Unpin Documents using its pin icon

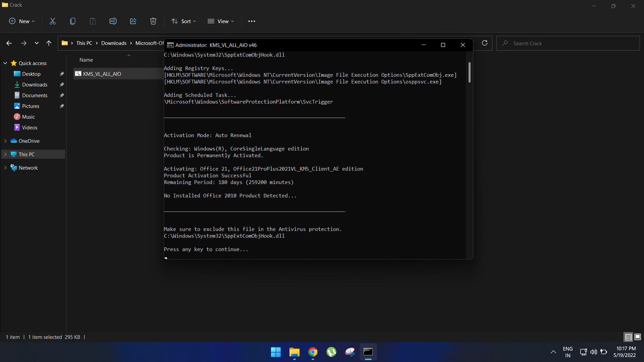(62, 95)
